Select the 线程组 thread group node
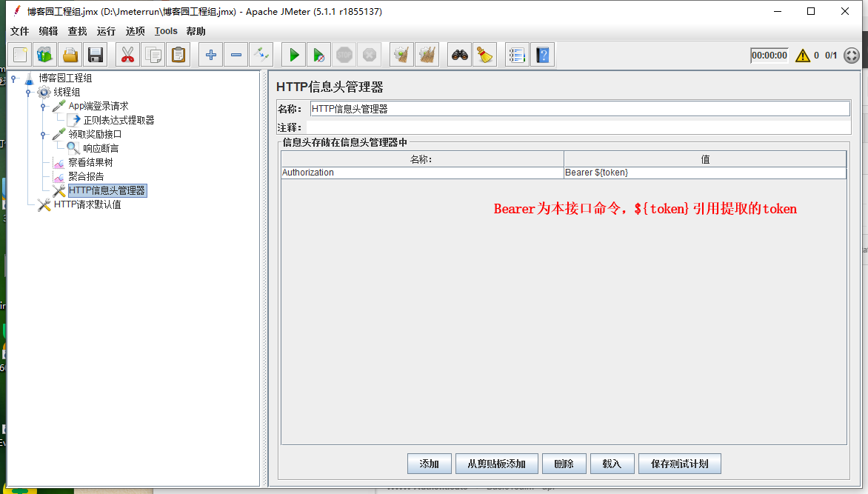Viewport: 868px width, 494px height. pos(67,92)
